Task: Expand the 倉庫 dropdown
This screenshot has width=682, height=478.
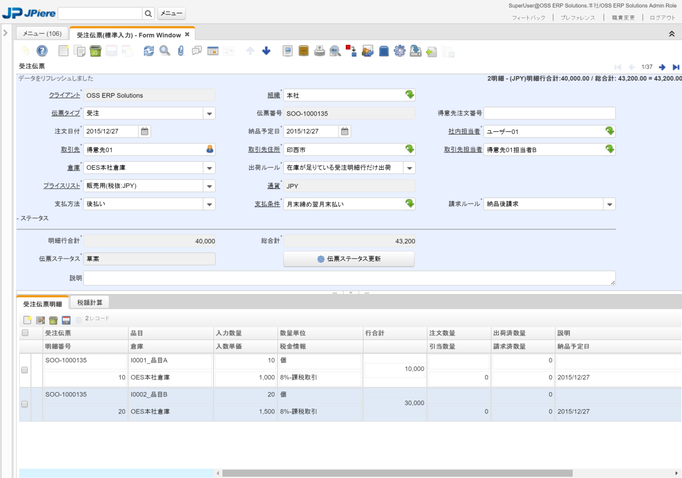Action: coord(209,168)
